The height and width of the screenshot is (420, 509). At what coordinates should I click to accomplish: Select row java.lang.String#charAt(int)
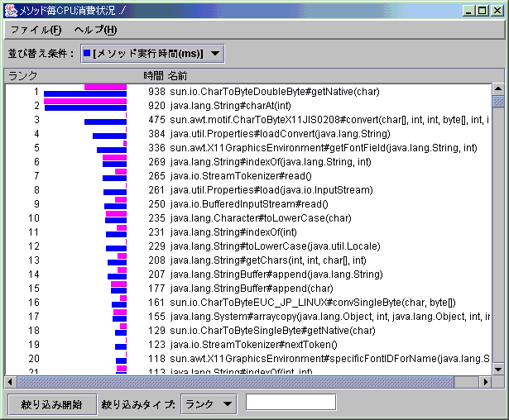point(248,105)
